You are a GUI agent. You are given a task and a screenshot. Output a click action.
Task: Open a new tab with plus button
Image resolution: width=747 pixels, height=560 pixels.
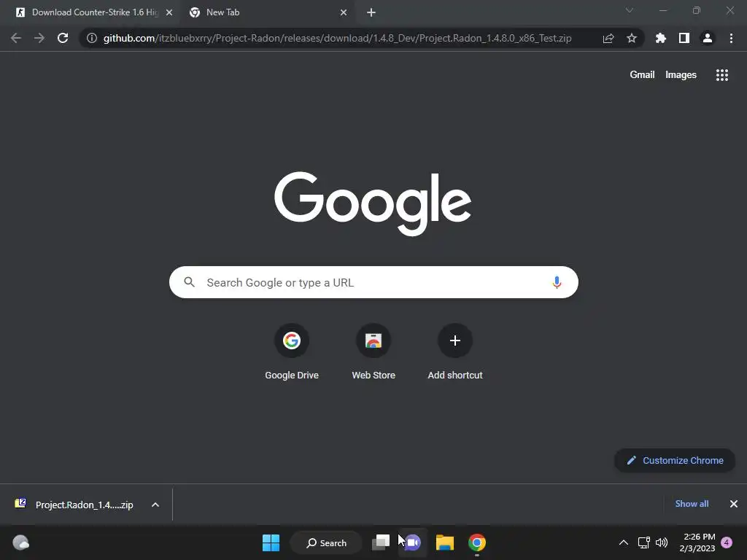[x=371, y=12]
